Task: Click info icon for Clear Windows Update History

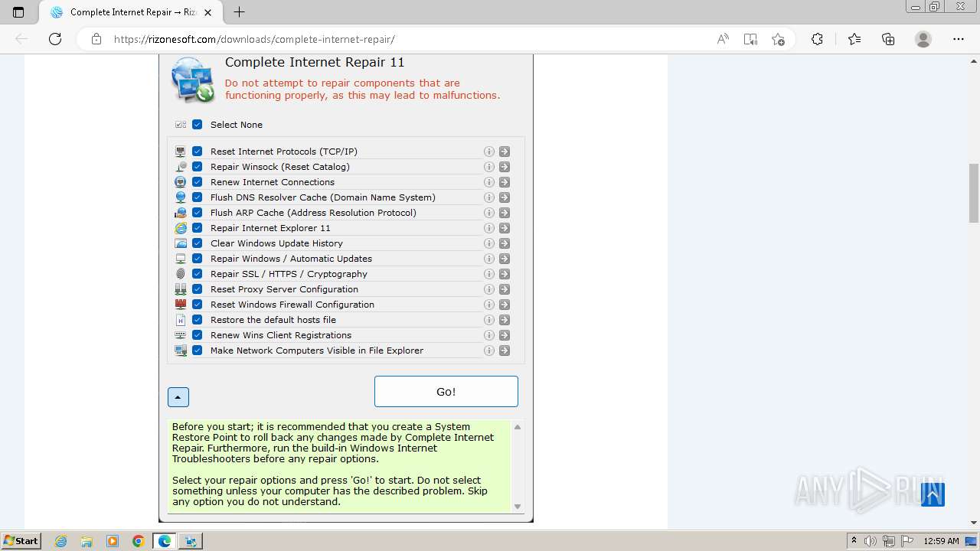Action: 489,243
